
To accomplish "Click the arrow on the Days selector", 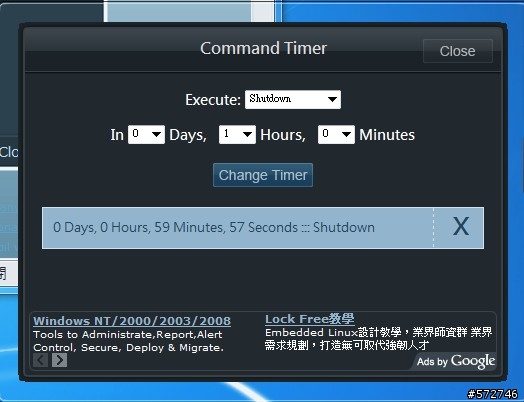I will (156, 134).
